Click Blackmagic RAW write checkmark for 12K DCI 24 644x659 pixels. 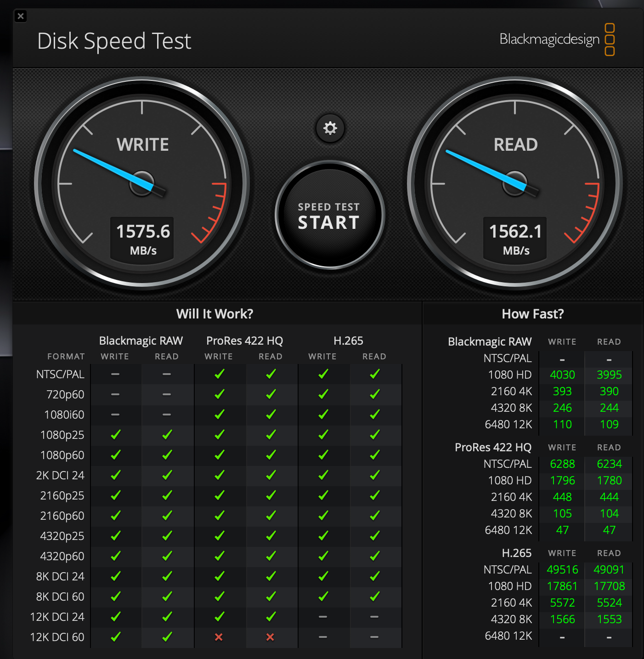click(x=116, y=616)
